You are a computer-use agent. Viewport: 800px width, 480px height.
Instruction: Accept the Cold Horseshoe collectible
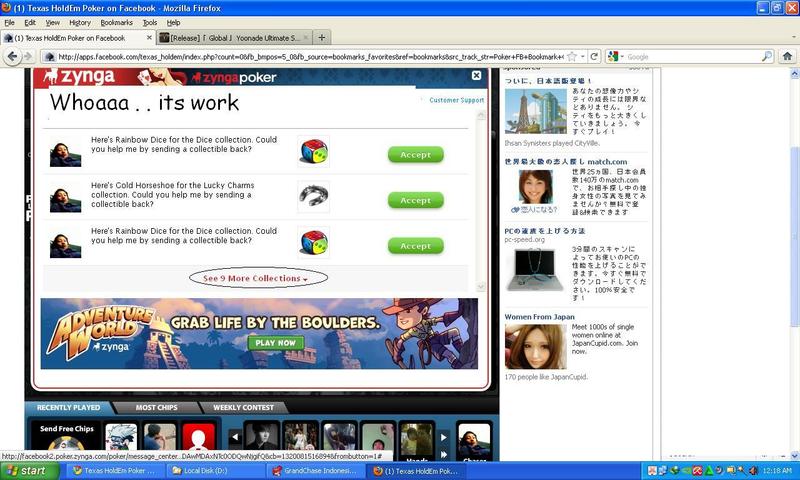coord(415,200)
